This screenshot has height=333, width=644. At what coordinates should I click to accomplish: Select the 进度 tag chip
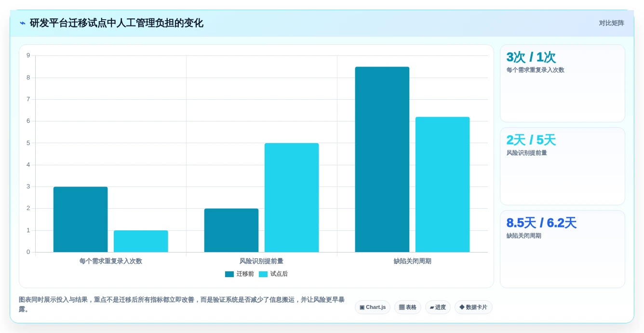(438, 307)
